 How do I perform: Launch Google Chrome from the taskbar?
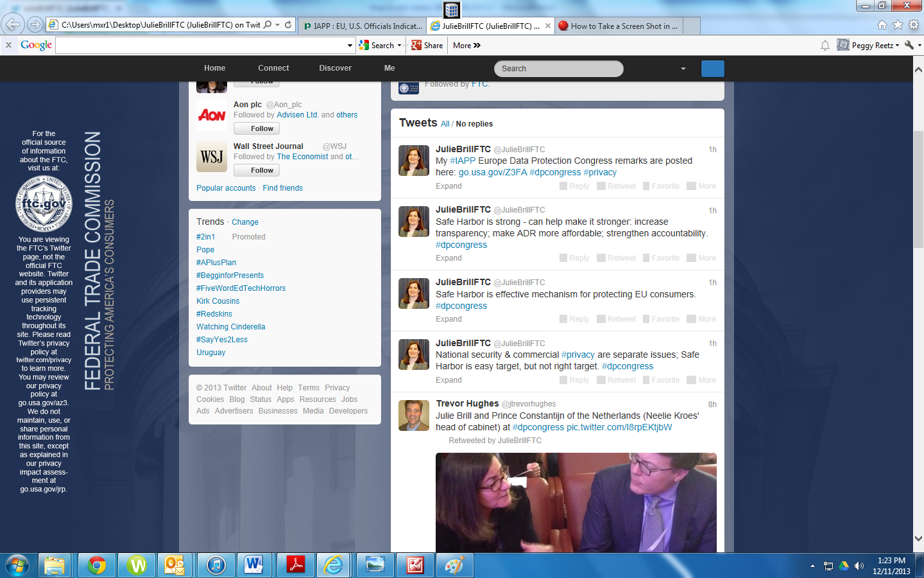tap(97, 565)
